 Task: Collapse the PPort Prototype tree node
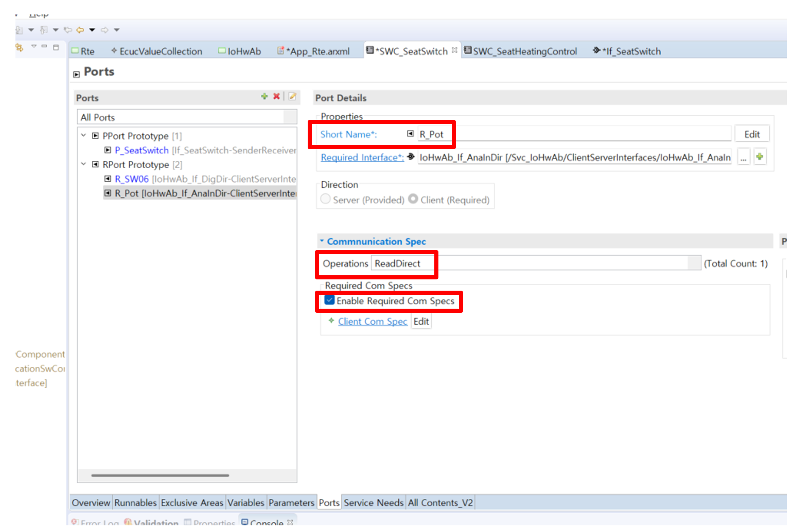click(83, 135)
